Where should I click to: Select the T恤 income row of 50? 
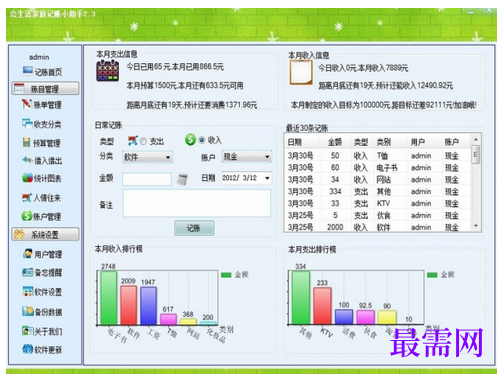click(x=377, y=156)
